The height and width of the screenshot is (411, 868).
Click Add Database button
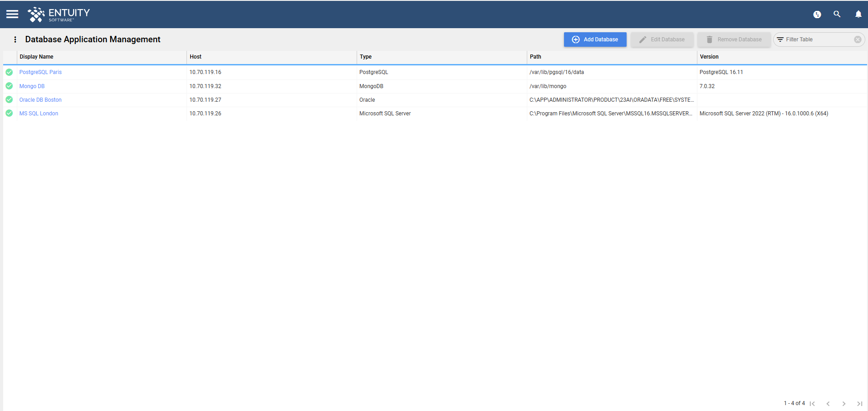(595, 40)
